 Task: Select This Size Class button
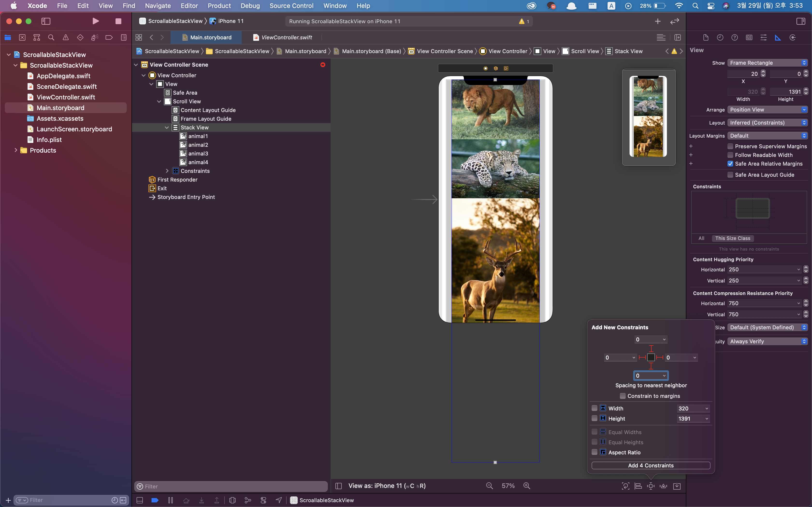coord(732,239)
